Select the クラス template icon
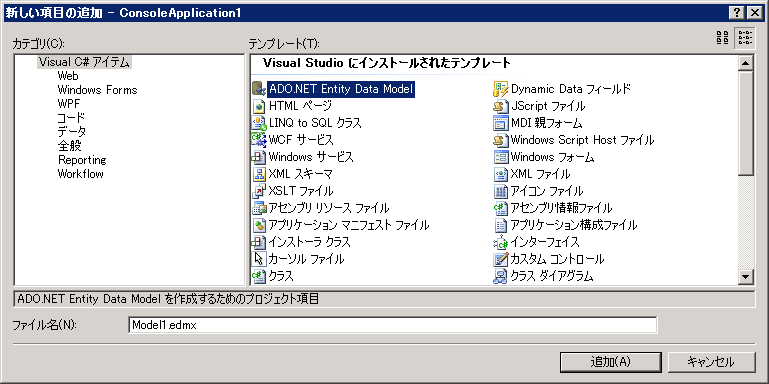Screen dimensions: 769x384 258,276
